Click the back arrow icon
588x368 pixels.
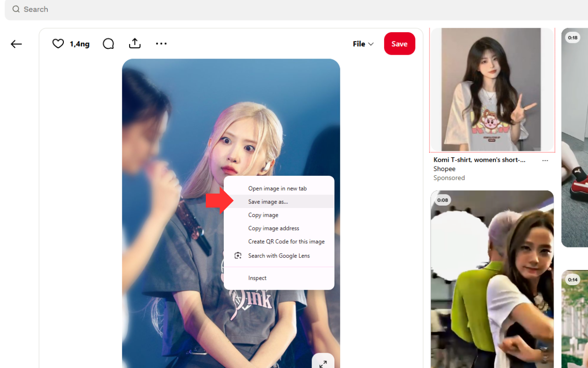[16, 44]
